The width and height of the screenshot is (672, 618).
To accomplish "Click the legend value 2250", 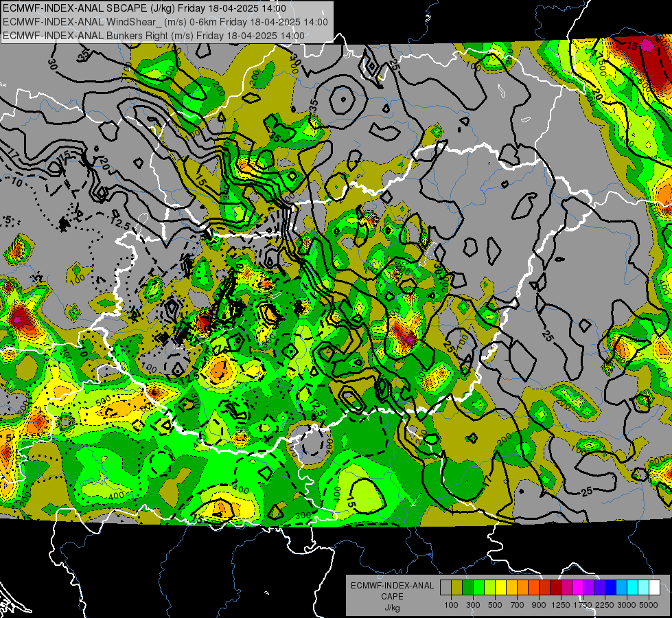I will pos(605,605).
